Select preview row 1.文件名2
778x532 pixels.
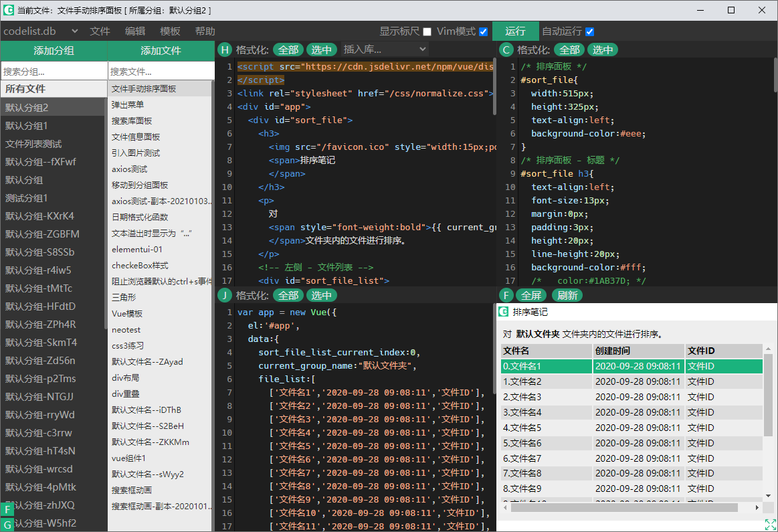click(x=631, y=381)
